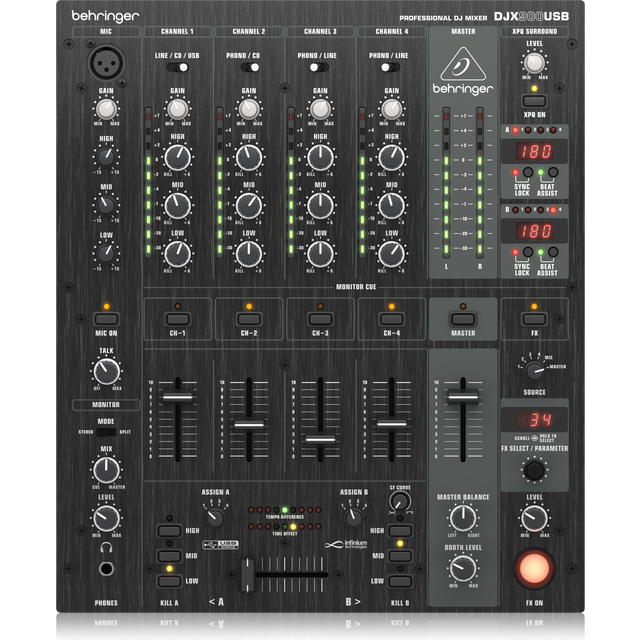Click the Mic LOW EQ knob
The image size is (640, 640).
tap(106, 253)
